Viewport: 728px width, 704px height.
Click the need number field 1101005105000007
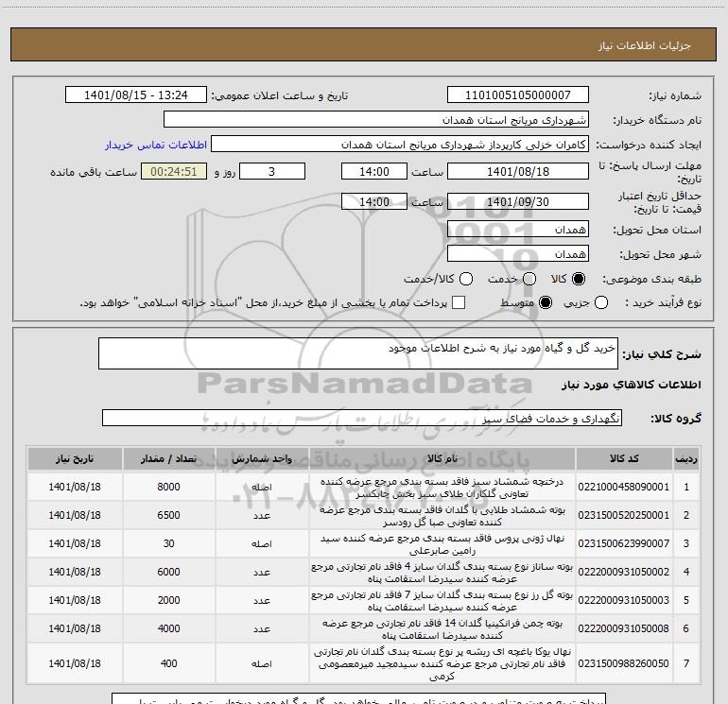[518, 94]
